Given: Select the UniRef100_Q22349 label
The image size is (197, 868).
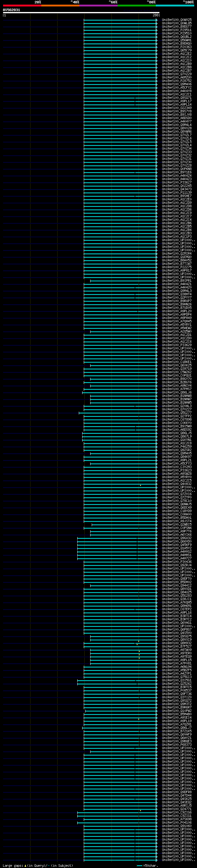Looking at the screenshot, I should [x=177, y=108].
